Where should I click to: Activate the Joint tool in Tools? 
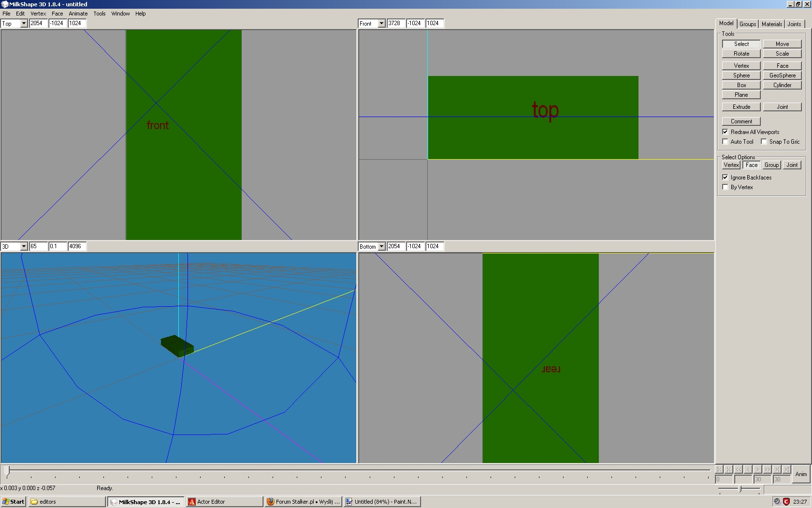(783, 107)
